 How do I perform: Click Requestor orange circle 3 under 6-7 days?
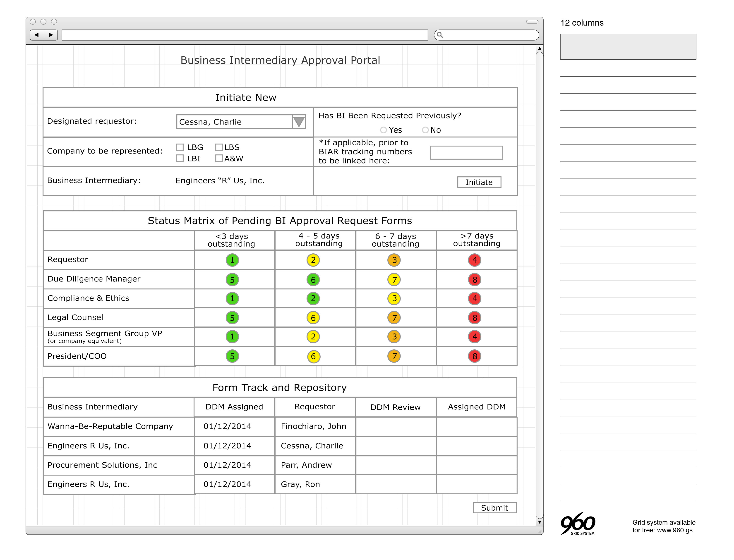394,260
